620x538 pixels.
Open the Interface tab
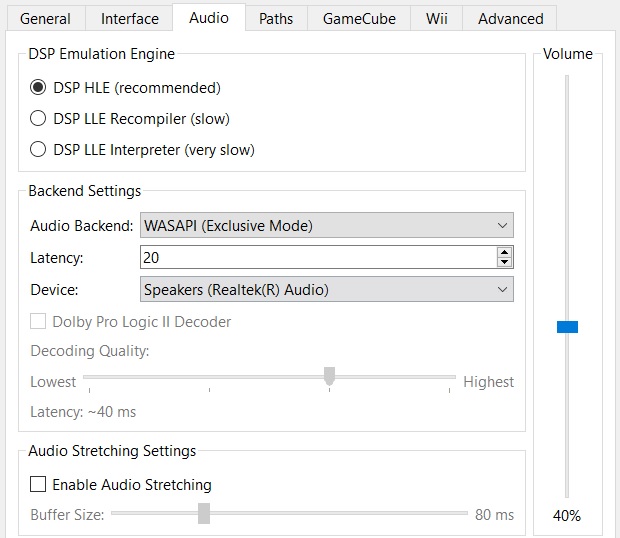tap(129, 18)
